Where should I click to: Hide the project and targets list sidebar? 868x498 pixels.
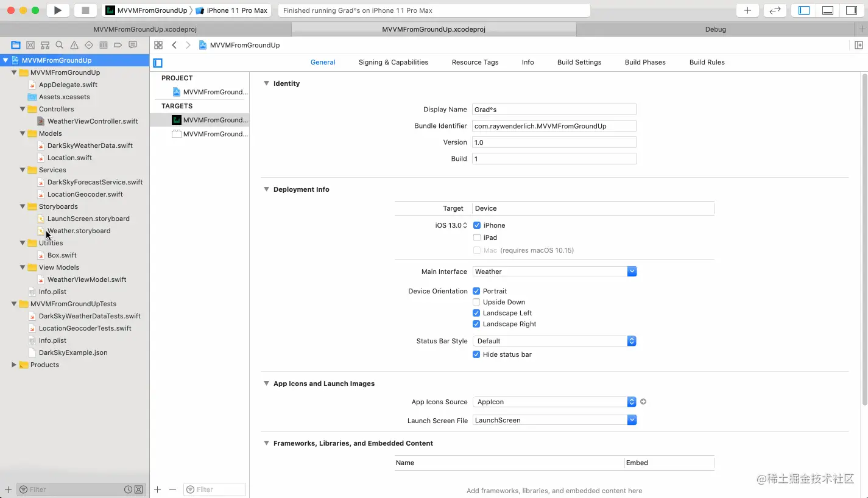pyautogui.click(x=158, y=63)
